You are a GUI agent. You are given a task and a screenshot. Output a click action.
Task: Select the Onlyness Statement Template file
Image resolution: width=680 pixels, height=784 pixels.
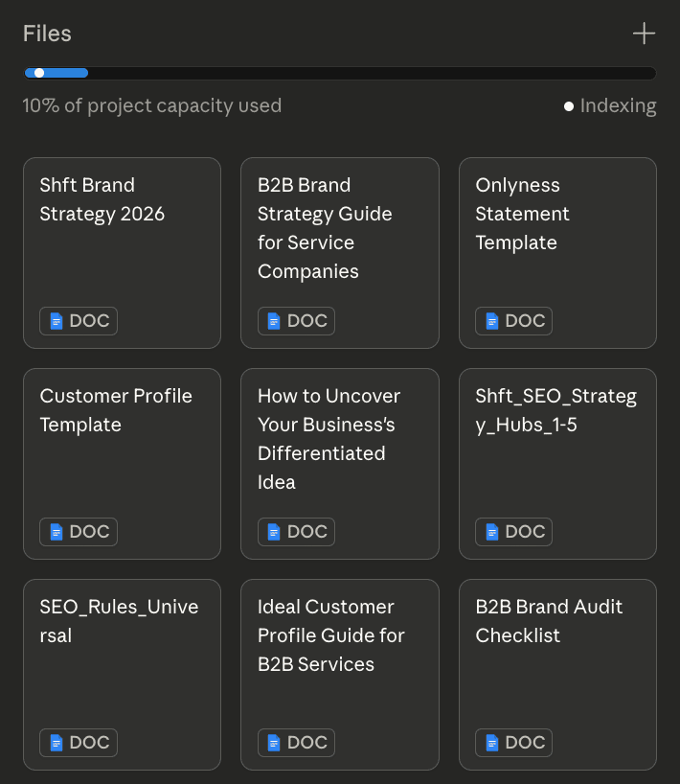click(522, 214)
